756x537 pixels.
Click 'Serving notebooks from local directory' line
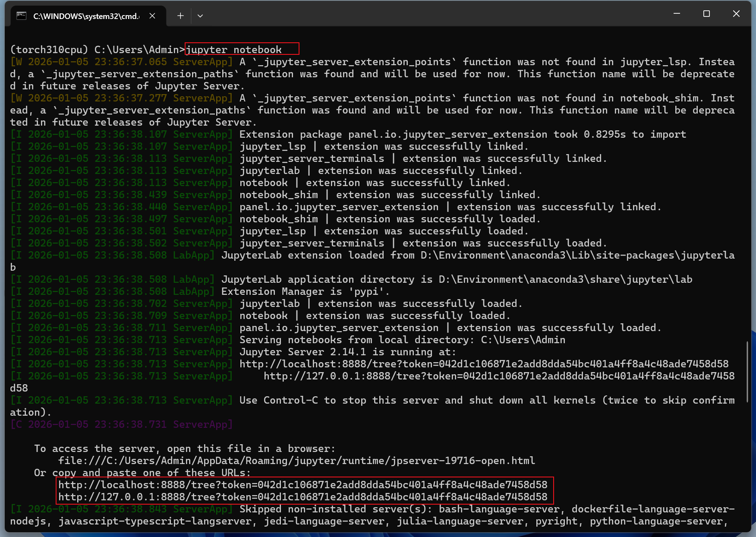coord(403,340)
